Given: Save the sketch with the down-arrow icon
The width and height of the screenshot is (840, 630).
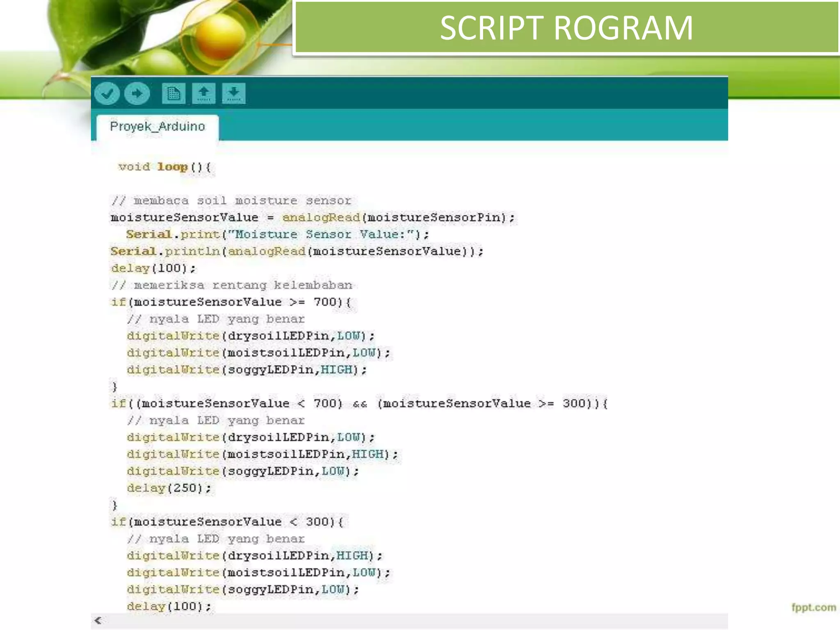Looking at the screenshot, I should tap(234, 94).
